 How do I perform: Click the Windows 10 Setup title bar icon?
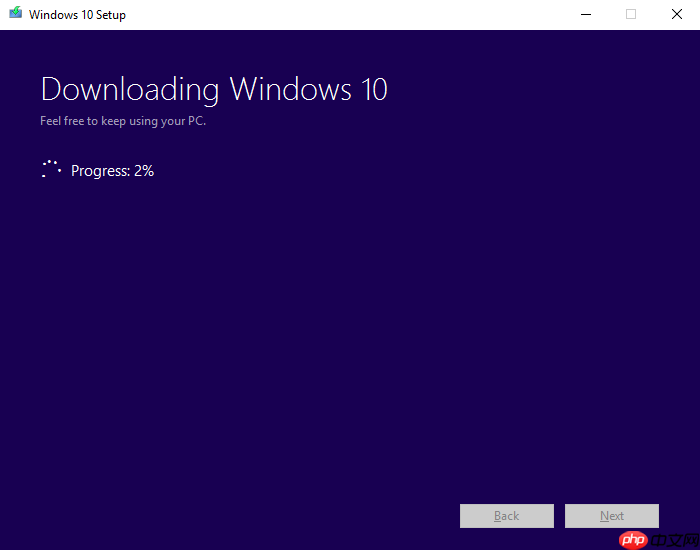coord(16,12)
